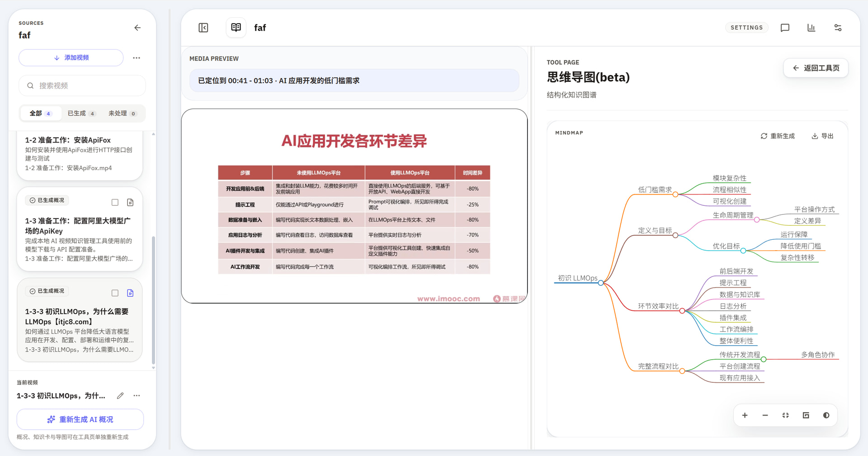Toggle the sidebar collapse icon
Screen dimensions: 868x456
pos(203,28)
